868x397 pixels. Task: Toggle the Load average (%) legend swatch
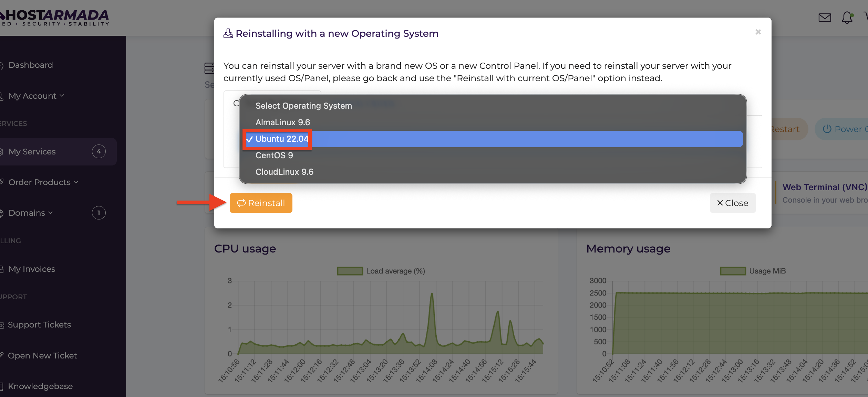[x=350, y=271]
